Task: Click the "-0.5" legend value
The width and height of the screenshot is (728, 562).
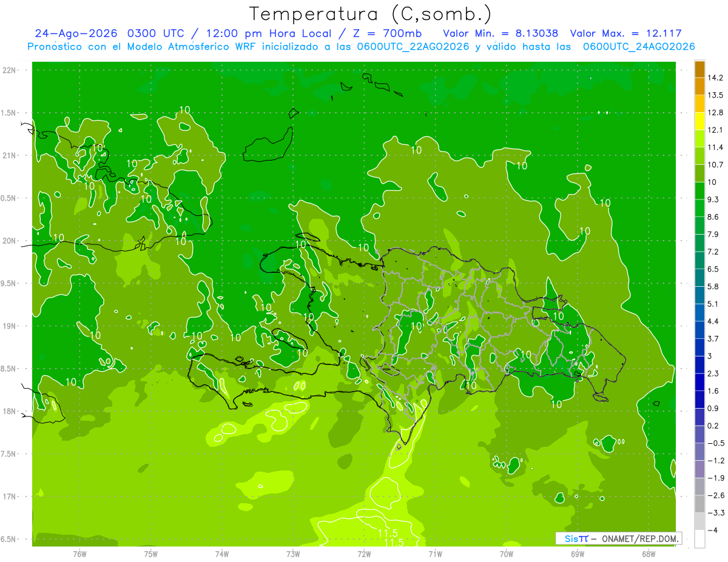Action: tap(715, 443)
